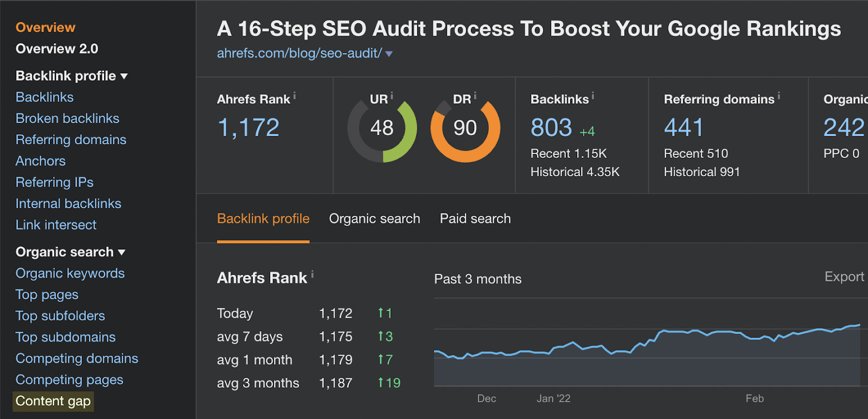Open the Content gap report
Viewport: 868px width, 419px height.
click(x=53, y=401)
